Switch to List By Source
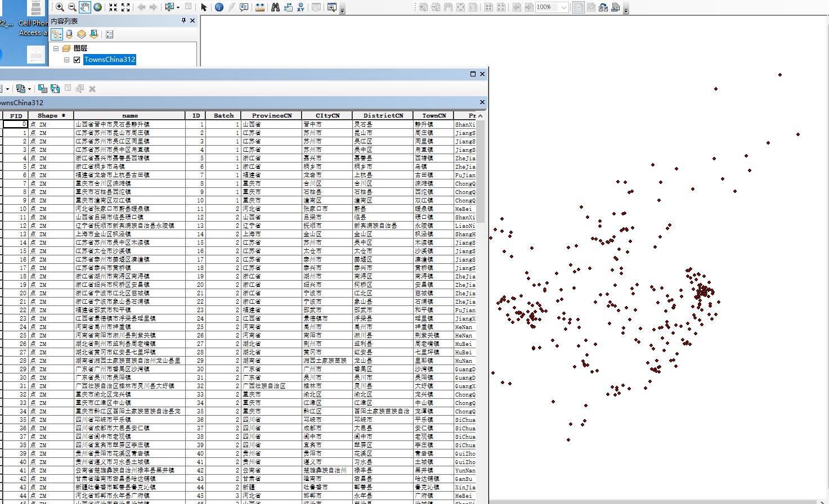This screenshot has height=504, width=829. [x=69, y=34]
